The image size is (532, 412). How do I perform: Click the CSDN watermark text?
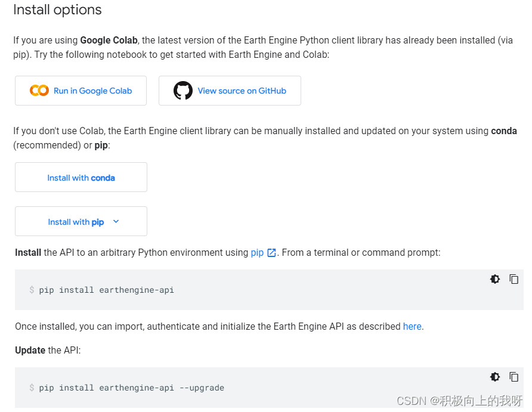[459, 401]
